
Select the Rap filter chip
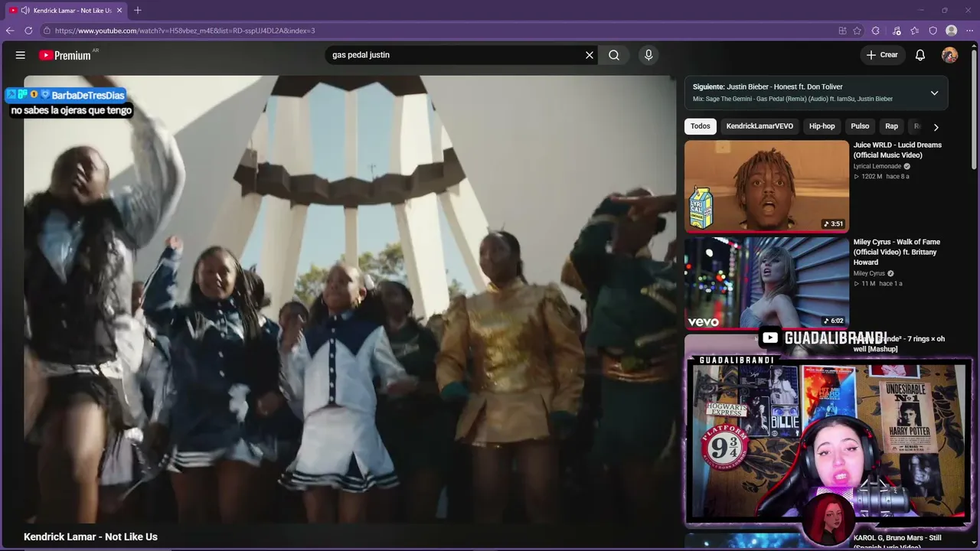click(892, 126)
